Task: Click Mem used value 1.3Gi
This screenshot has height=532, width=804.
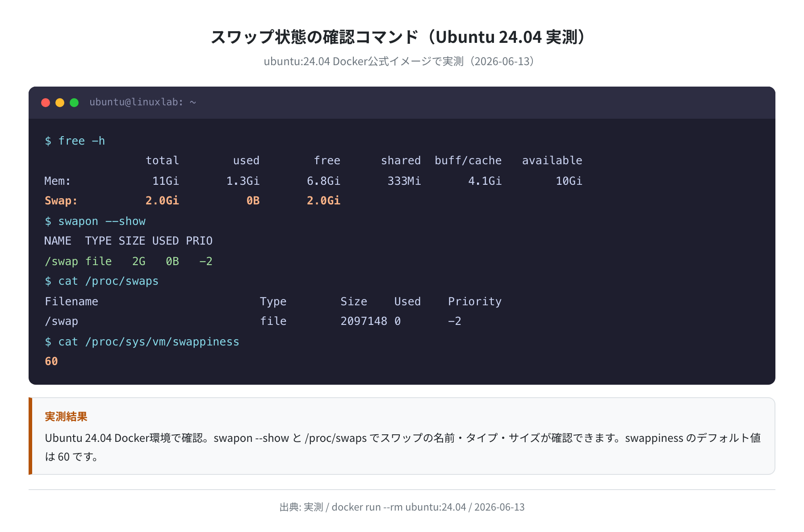Action: 243,181
